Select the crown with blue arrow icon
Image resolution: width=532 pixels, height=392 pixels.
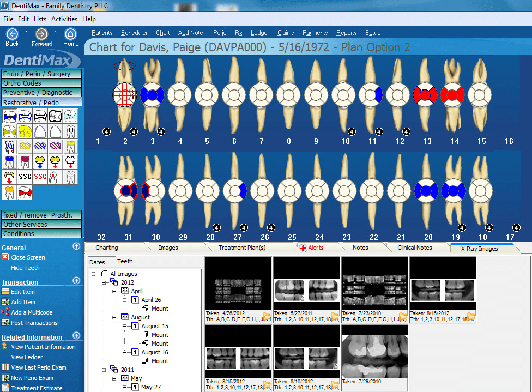pyautogui.click(x=40, y=162)
